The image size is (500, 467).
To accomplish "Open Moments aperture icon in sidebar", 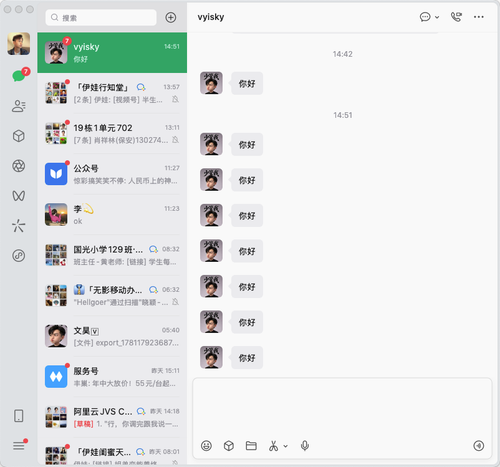I will point(19,166).
